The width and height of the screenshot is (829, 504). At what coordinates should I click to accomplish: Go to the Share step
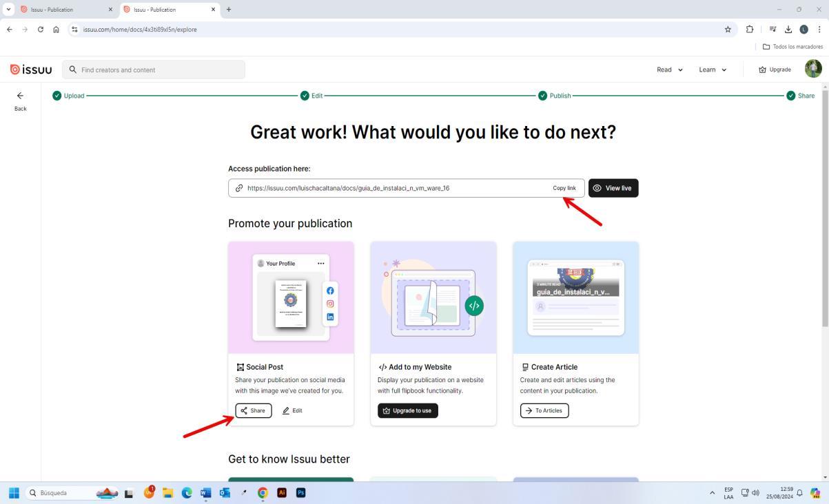[801, 96]
